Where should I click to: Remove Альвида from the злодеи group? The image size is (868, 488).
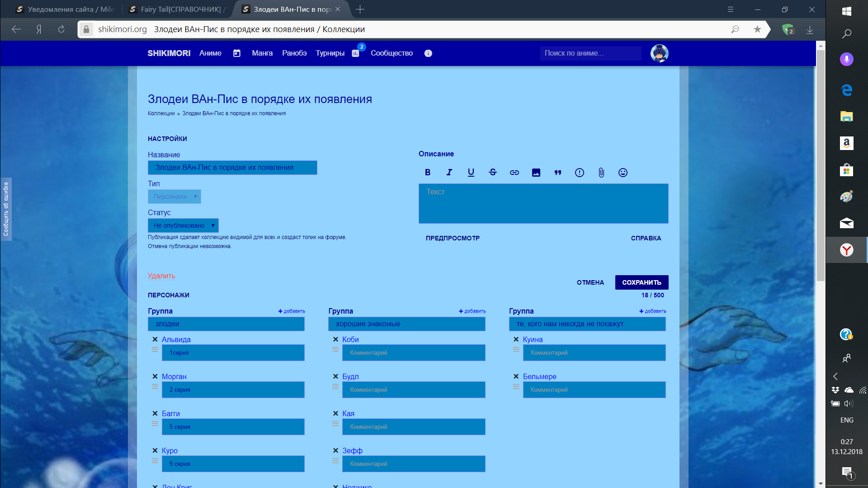tap(155, 339)
